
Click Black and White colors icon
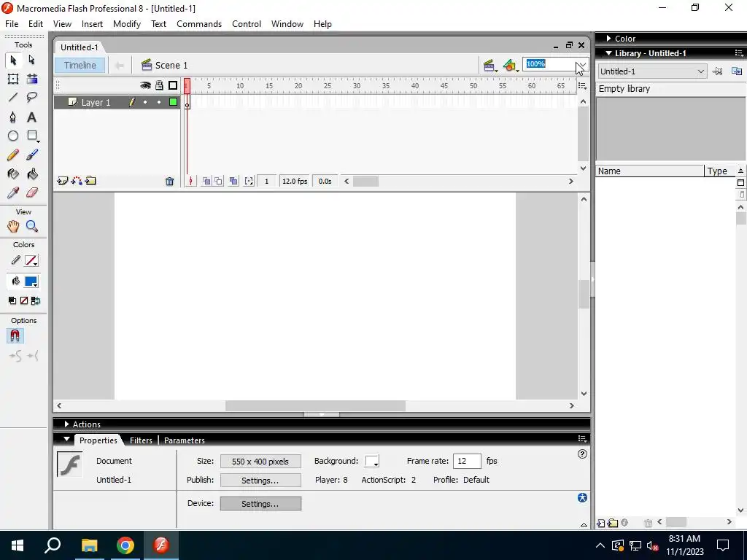(12, 300)
